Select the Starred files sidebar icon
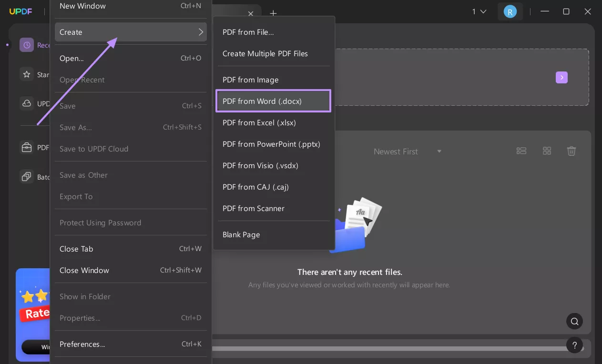Screen dimensions: 602x364 [27, 74]
